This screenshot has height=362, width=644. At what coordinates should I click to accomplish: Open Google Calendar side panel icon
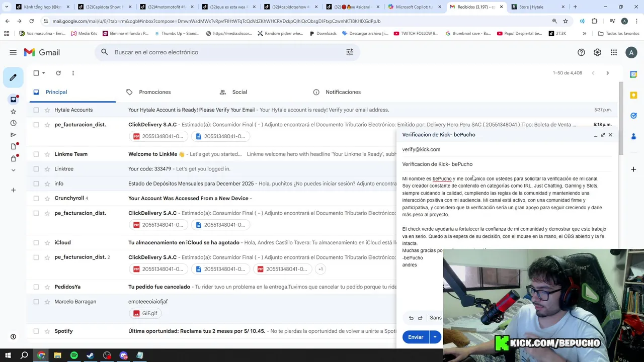[x=633, y=74]
